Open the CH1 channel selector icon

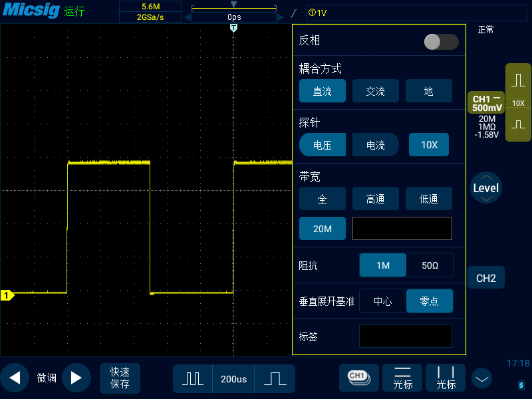pyautogui.click(x=359, y=378)
